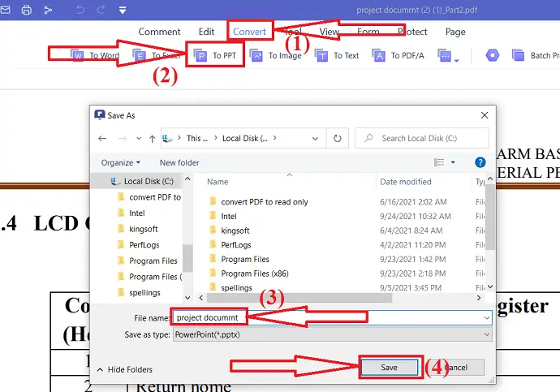Sort files by Date modified column
Viewport: 560px width, 392px height.
pos(405,182)
